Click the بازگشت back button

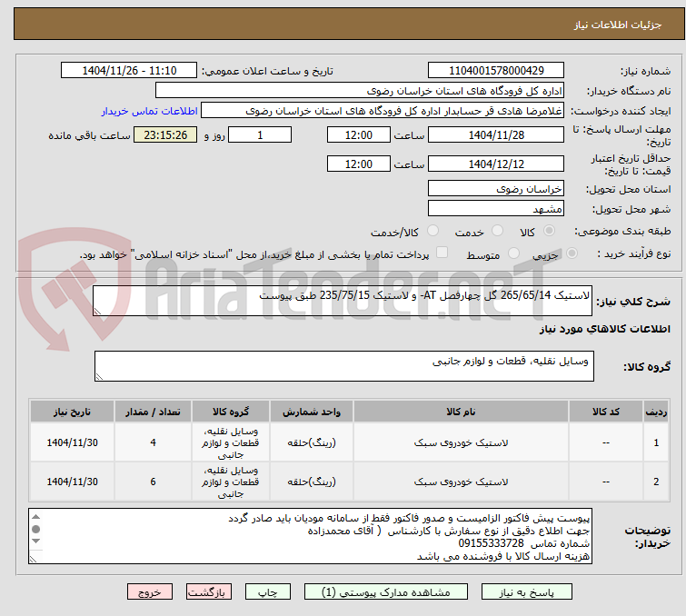pos(208,592)
